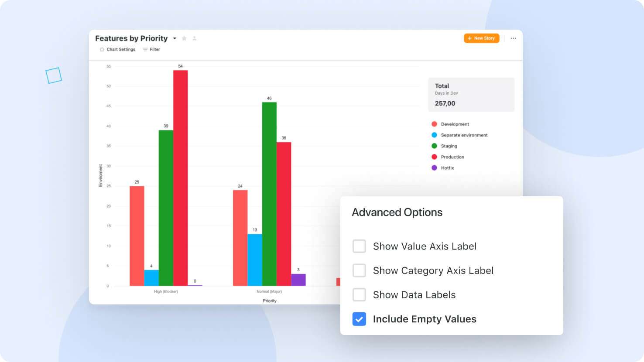Screen dimensions: 644x362
Task: Click the blue bar labeled 4
Action: click(x=151, y=278)
